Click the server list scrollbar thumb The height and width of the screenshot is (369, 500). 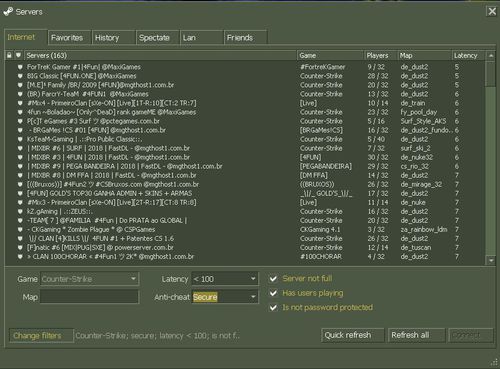[x=491, y=74]
